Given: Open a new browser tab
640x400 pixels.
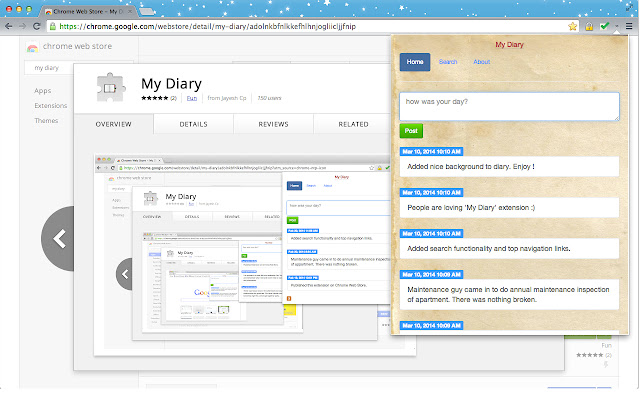Looking at the screenshot, I should [x=147, y=11].
